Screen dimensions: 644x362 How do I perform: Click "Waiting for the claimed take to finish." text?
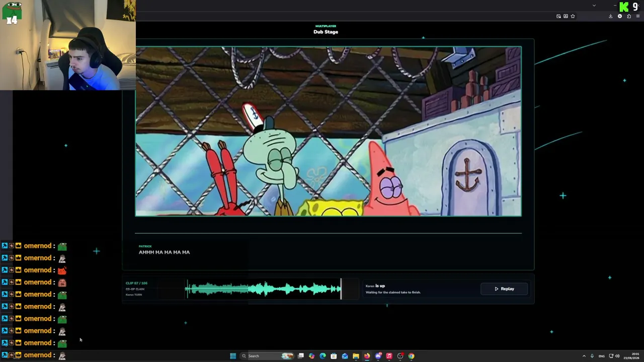tap(393, 292)
